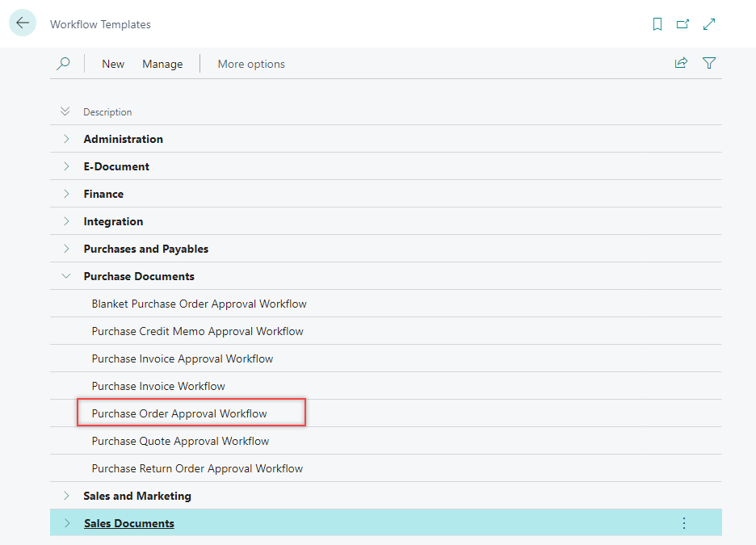
Task: Click the back arrow button
Action: [22, 23]
